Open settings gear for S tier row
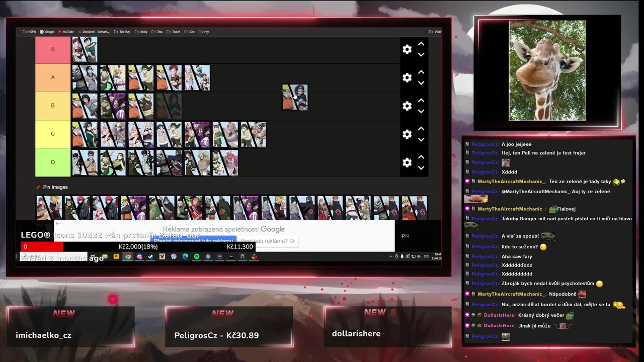The height and width of the screenshot is (362, 644). pos(407,49)
